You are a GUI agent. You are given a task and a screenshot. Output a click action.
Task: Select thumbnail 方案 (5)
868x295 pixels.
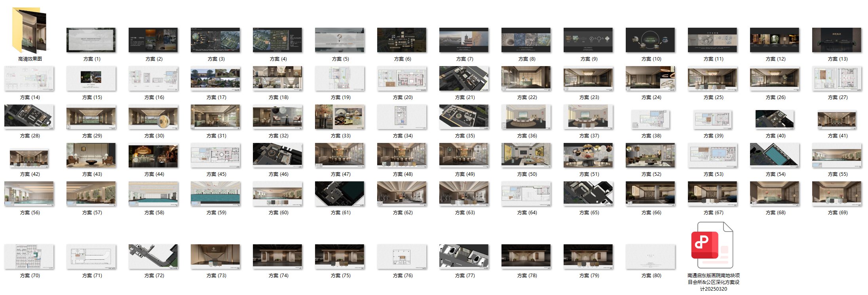[x=340, y=40]
